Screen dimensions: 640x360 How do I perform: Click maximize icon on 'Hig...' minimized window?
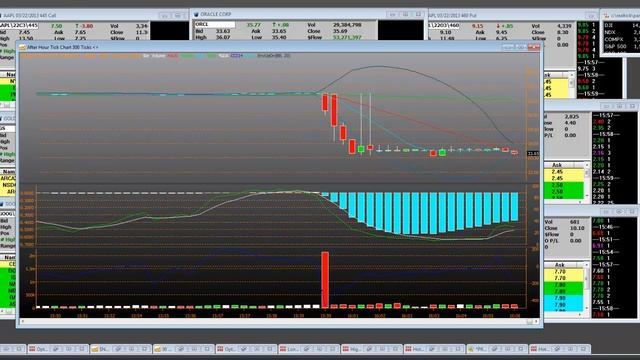point(382,349)
